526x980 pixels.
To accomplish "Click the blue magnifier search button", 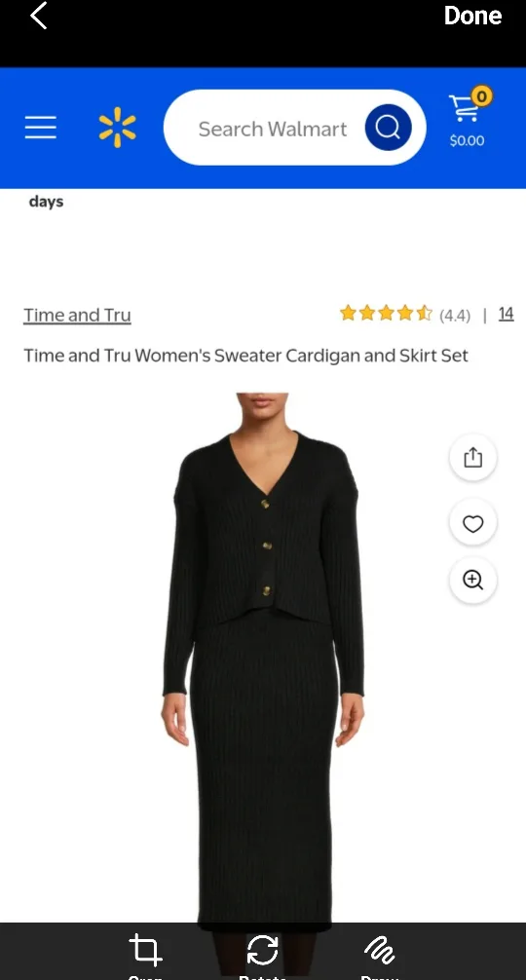I will [388, 128].
